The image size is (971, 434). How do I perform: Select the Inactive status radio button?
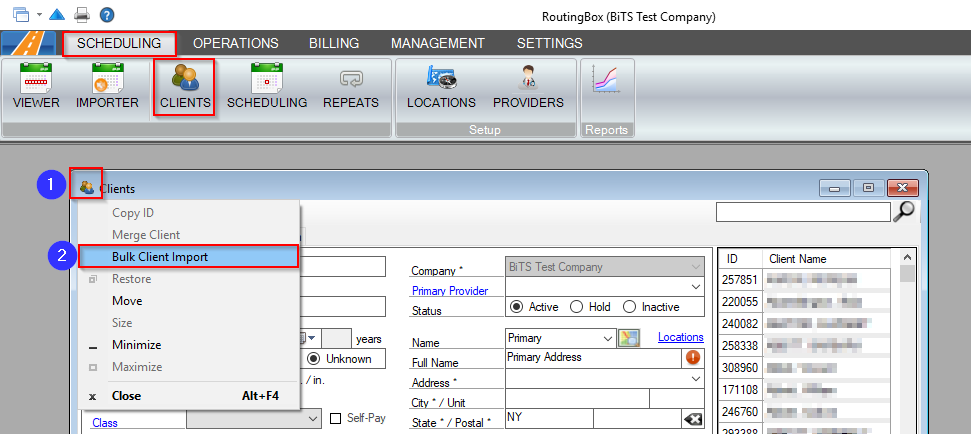pos(630,307)
